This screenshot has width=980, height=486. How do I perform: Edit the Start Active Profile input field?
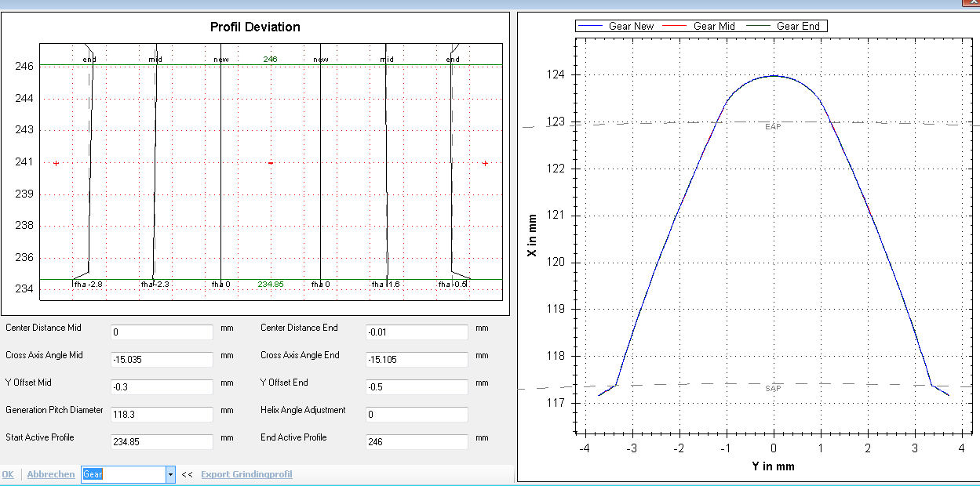(x=162, y=441)
